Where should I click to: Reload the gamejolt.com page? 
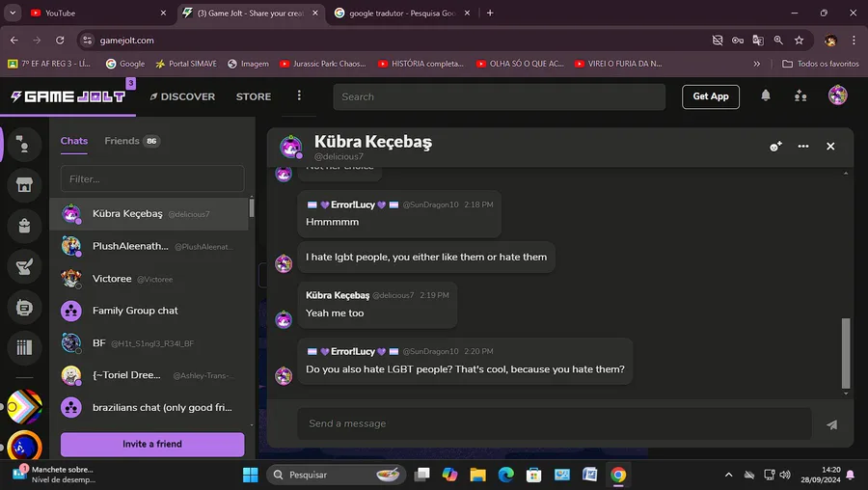(60, 41)
